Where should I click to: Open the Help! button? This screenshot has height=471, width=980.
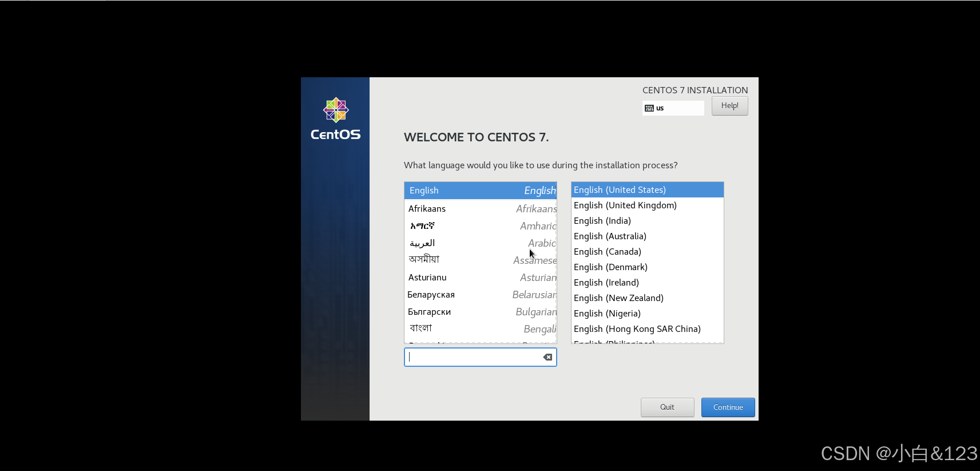pyautogui.click(x=729, y=106)
